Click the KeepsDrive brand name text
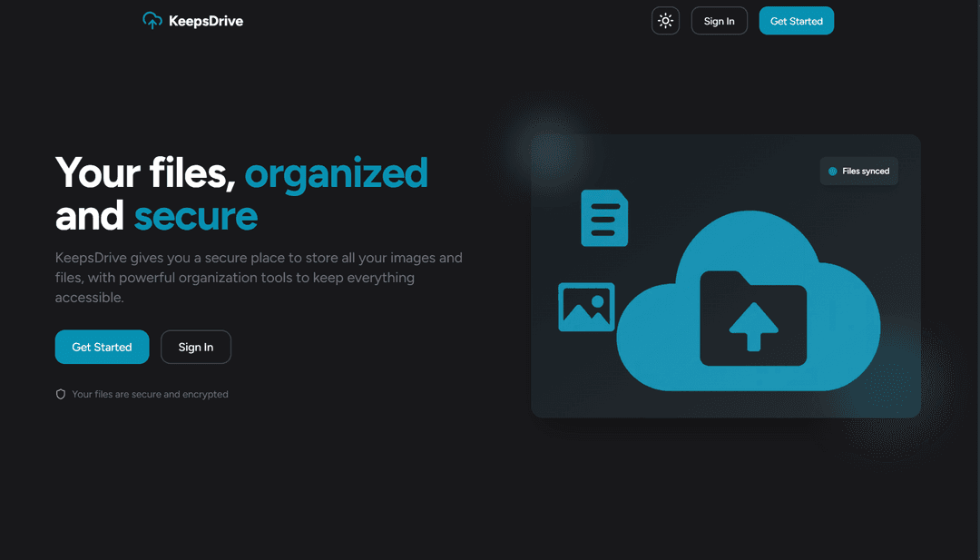The height and width of the screenshot is (560, 980). tap(206, 21)
